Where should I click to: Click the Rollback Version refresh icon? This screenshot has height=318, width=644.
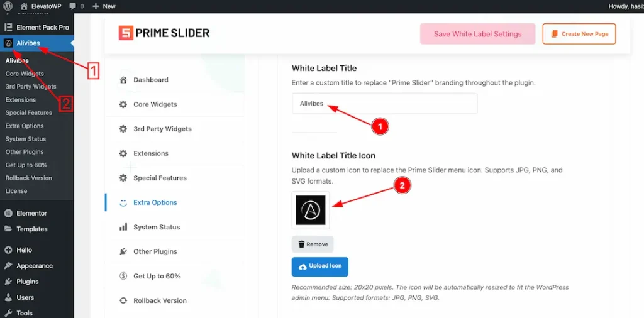click(x=123, y=300)
